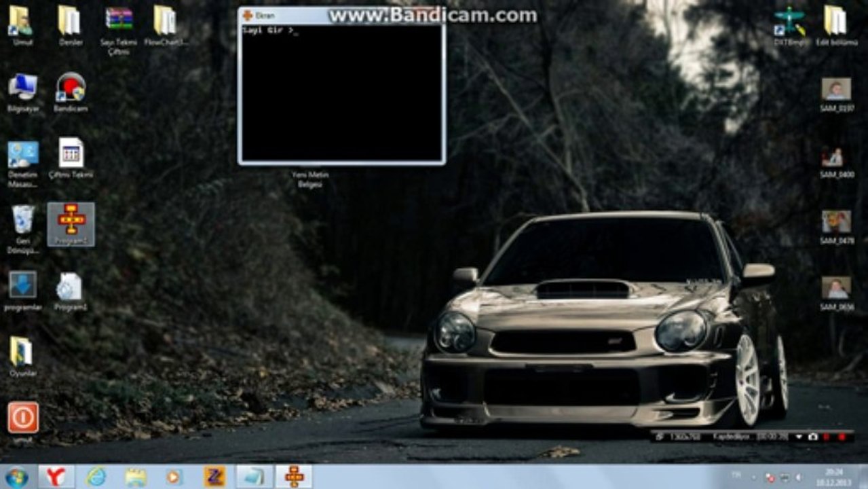Click inside the black Ekran console area
This screenshot has height=489, width=868.
pyautogui.click(x=341, y=92)
